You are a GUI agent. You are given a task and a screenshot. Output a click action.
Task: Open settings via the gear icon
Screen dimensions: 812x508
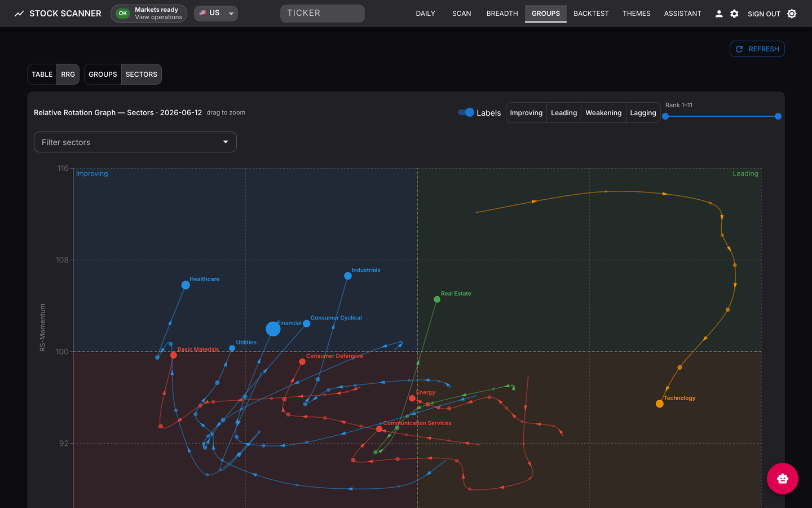(734, 14)
